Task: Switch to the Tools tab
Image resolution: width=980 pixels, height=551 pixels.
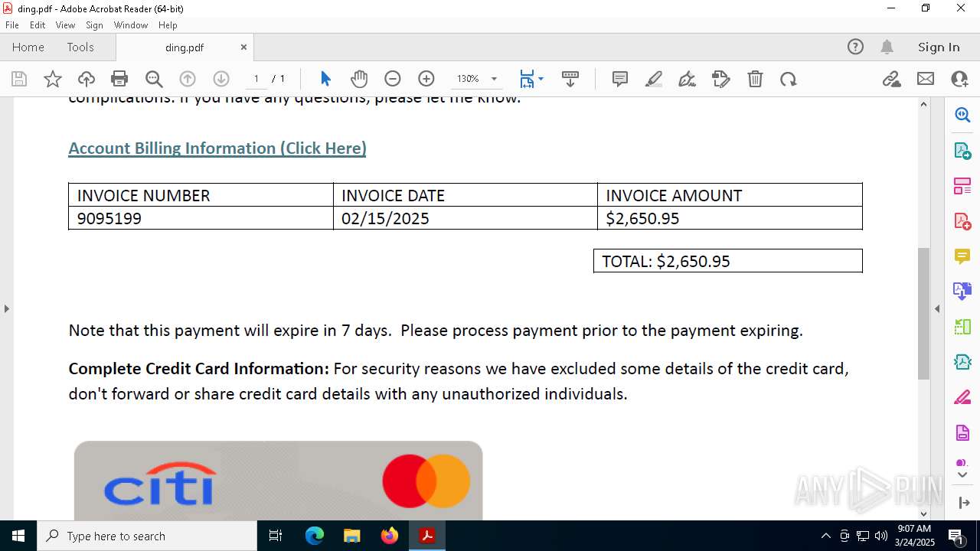Action: click(x=80, y=47)
